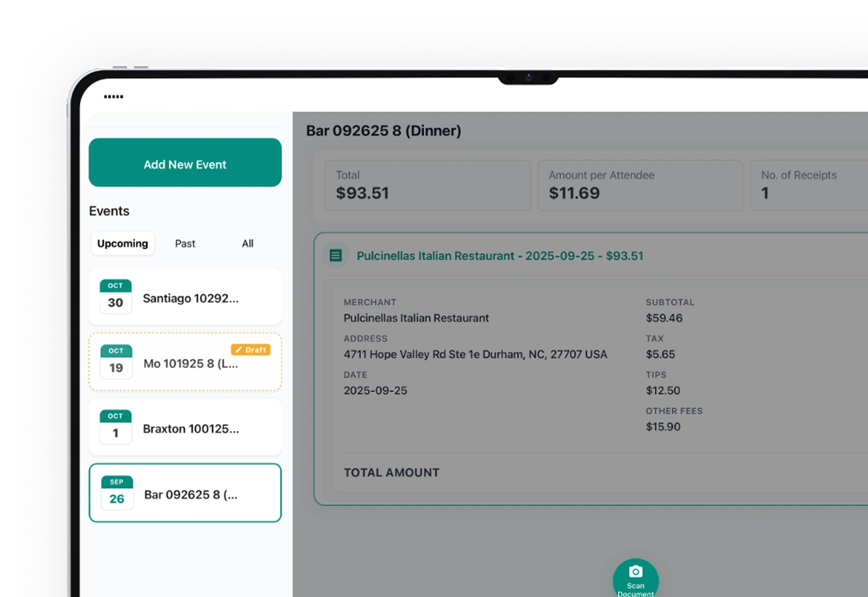Click the receipt document icon beside Pulcinellas
The image size is (868, 597).
(x=336, y=256)
